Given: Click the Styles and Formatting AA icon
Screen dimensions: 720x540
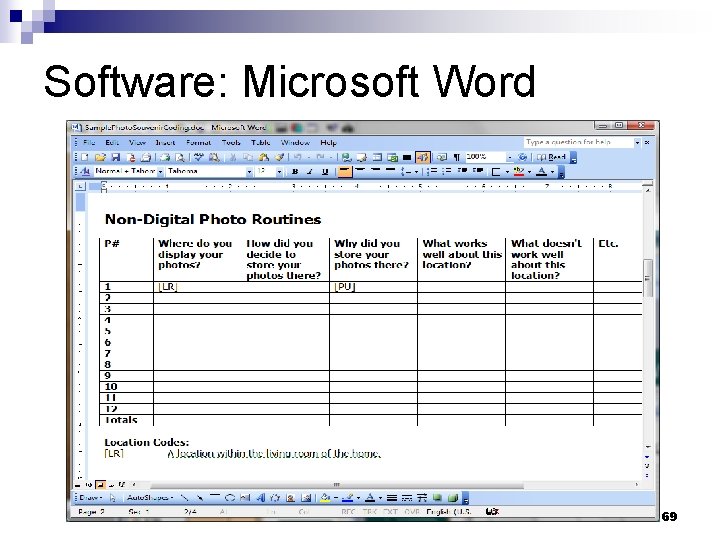Looking at the screenshot, I should pos(85,172).
